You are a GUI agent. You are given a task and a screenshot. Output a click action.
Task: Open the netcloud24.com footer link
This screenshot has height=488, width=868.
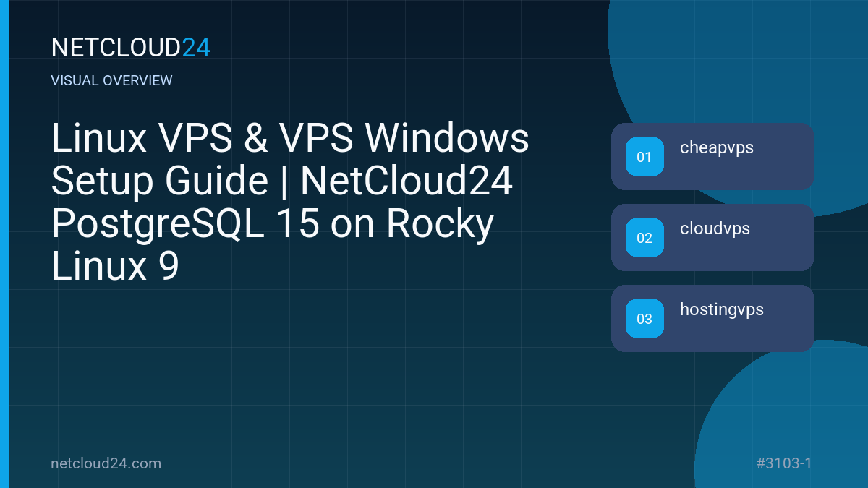[106, 463]
